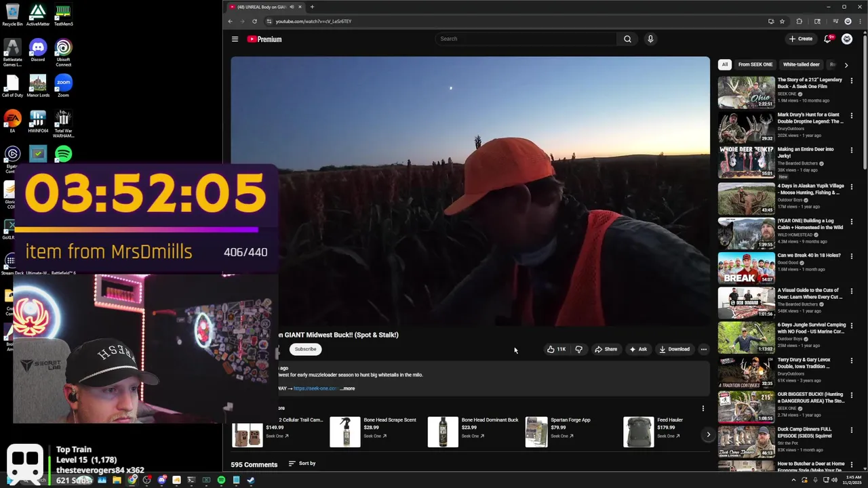Screen dimensions: 868x488
Task: Click the Chrome address bar URL
Action: click(x=313, y=21)
